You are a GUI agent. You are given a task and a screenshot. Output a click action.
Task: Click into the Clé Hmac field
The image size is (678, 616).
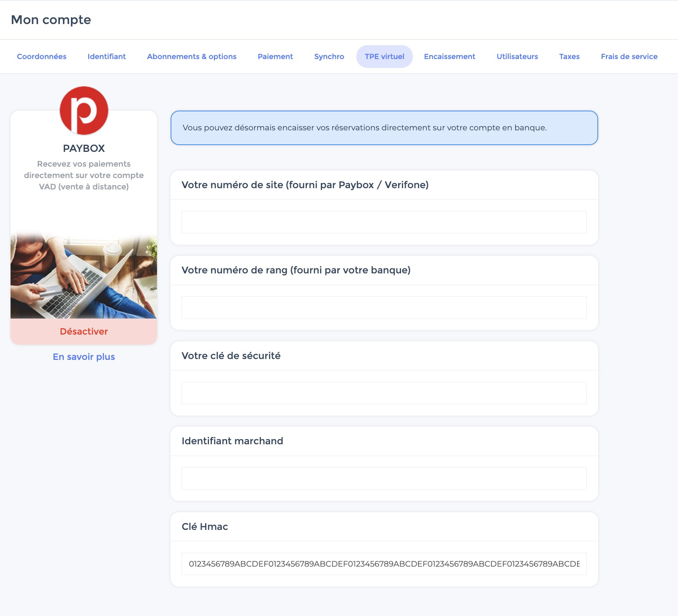click(384, 564)
